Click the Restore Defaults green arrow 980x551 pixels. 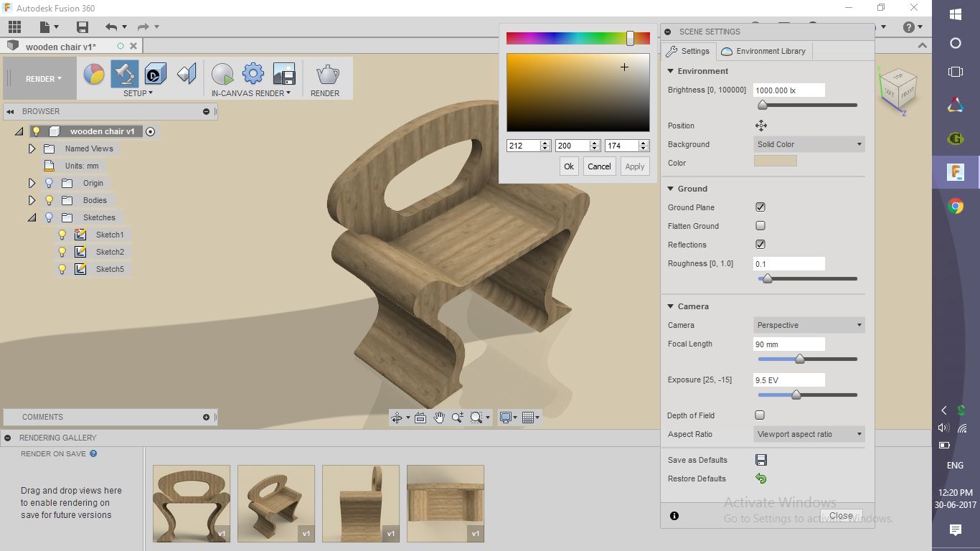761,479
